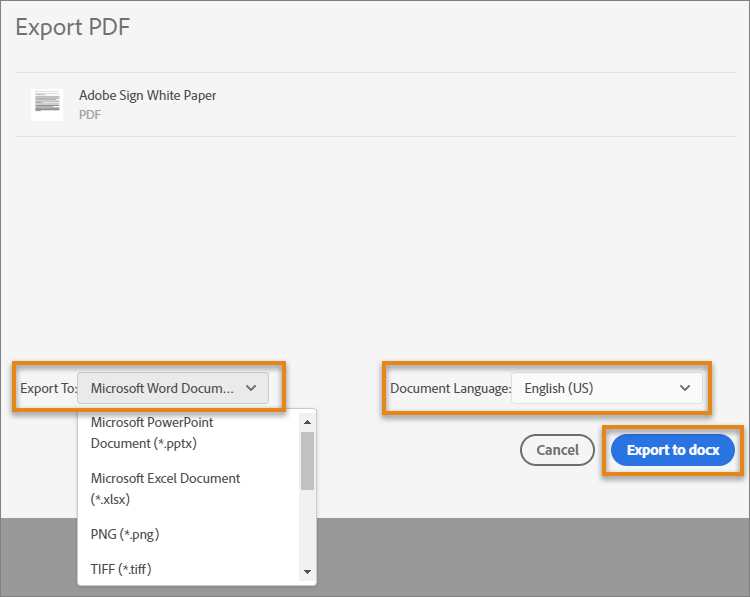
Task: Click the Export to docx button
Action: pyautogui.click(x=673, y=450)
